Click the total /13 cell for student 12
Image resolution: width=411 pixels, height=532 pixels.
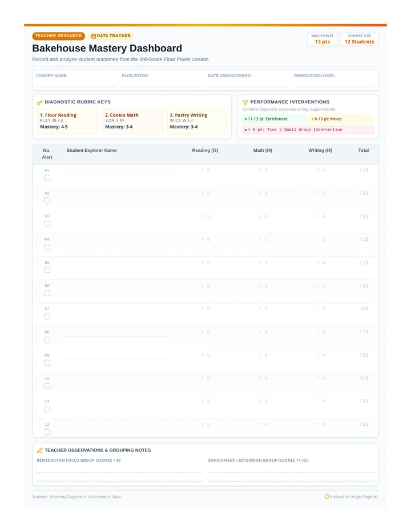point(364,425)
